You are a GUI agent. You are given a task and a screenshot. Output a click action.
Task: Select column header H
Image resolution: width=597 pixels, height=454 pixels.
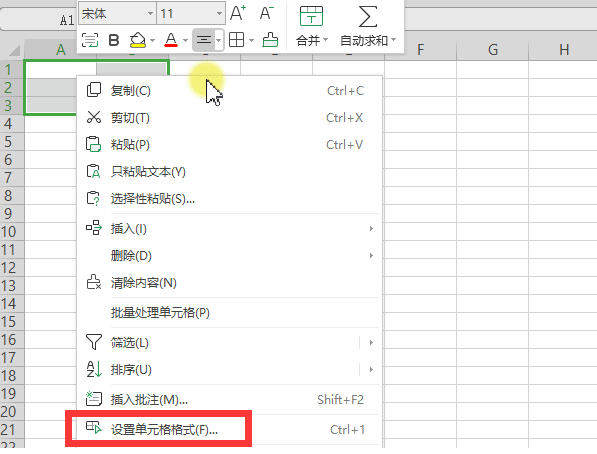563,50
